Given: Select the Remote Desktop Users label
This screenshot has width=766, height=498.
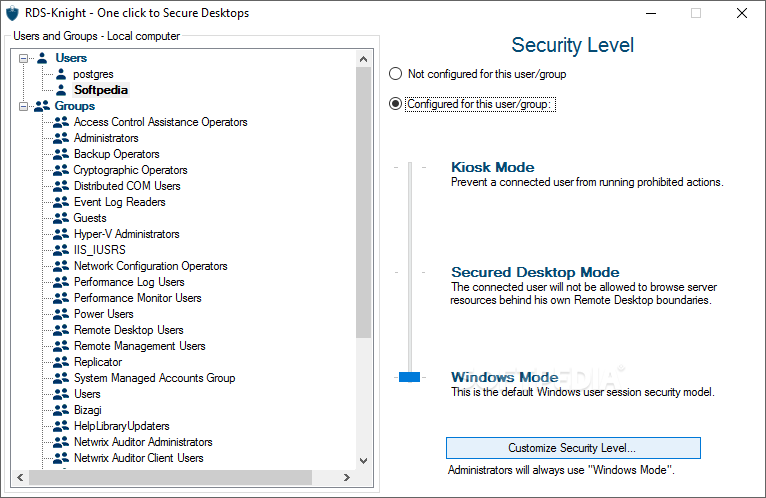Looking at the screenshot, I should point(128,330).
